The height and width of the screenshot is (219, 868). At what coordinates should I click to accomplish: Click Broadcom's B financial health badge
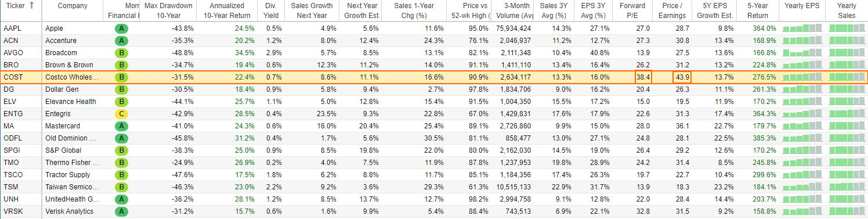pyautogui.click(x=122, y=53)
